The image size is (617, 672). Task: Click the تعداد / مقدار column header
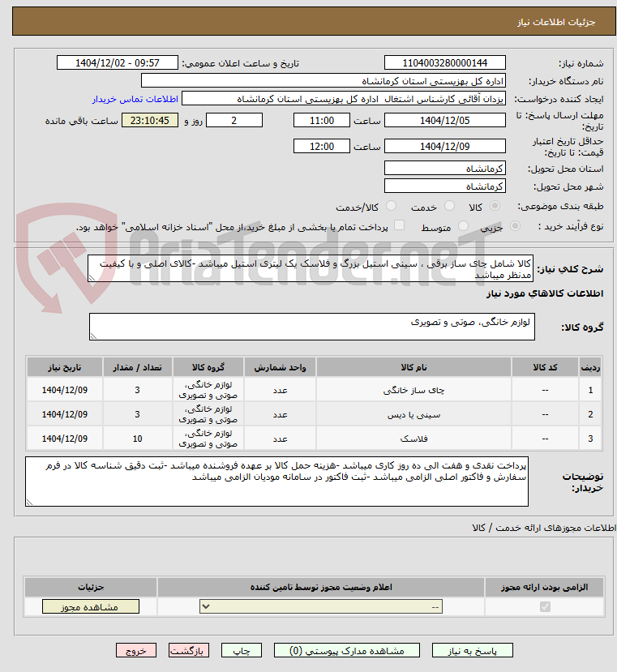tap(137, 368)
